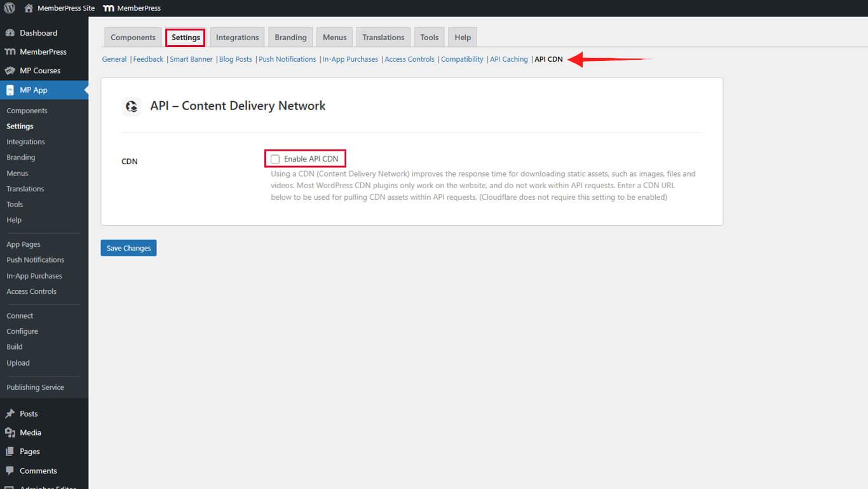Switch to the Integrations tab

click(x=237, y=37)
